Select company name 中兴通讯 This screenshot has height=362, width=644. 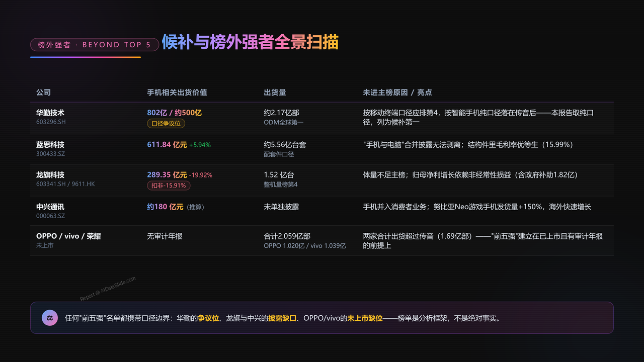coord(50,207)
